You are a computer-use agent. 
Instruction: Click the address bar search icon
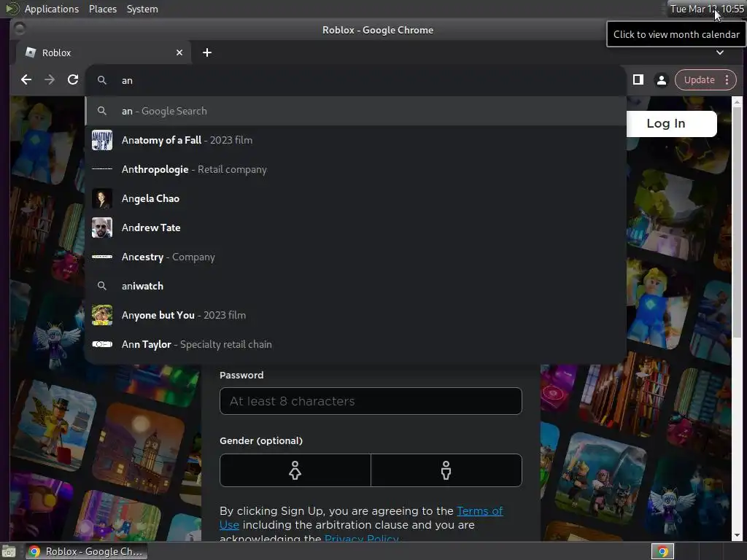(x=102, y=80)
